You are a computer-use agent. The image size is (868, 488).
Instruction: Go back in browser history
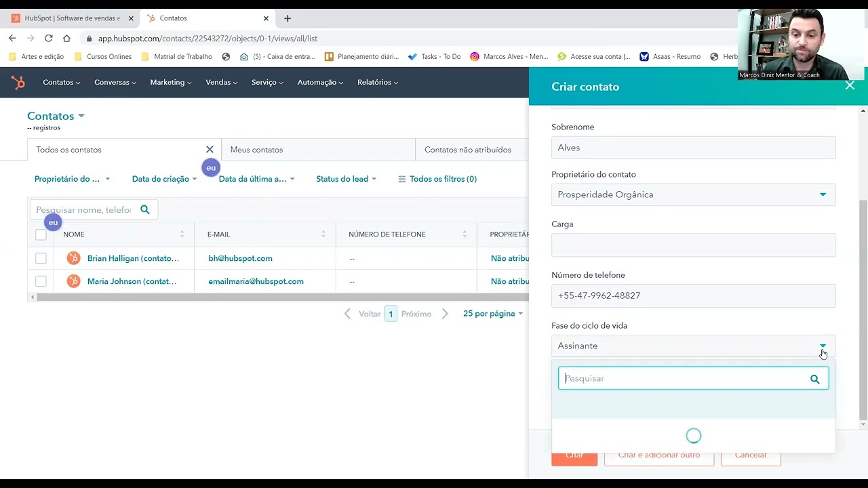pos(12,39)
